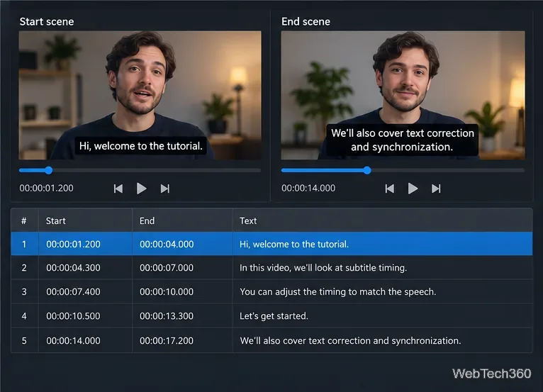543x392 pixels.
Task: Select subtitle row number 2
Action: (x=271, y=267)
